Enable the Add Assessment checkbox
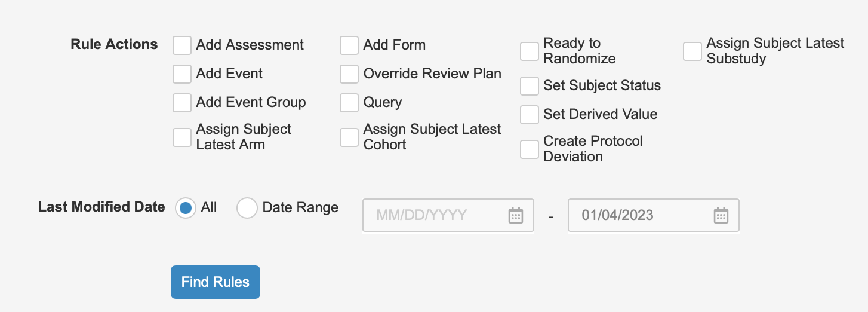 click(182, 45)
